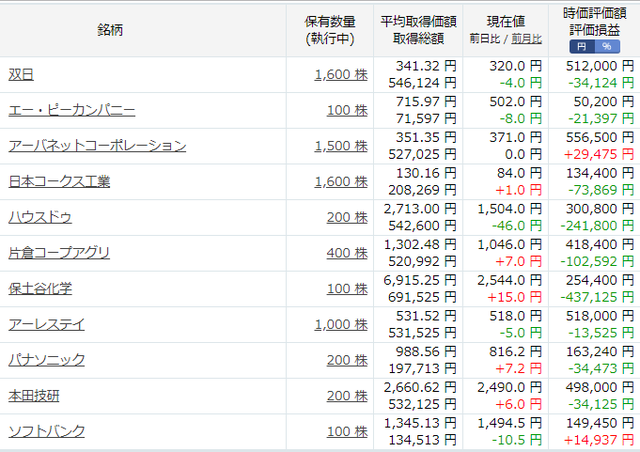
Task: Select 双日 average price 341.32 円
Action: coord(426,66)
